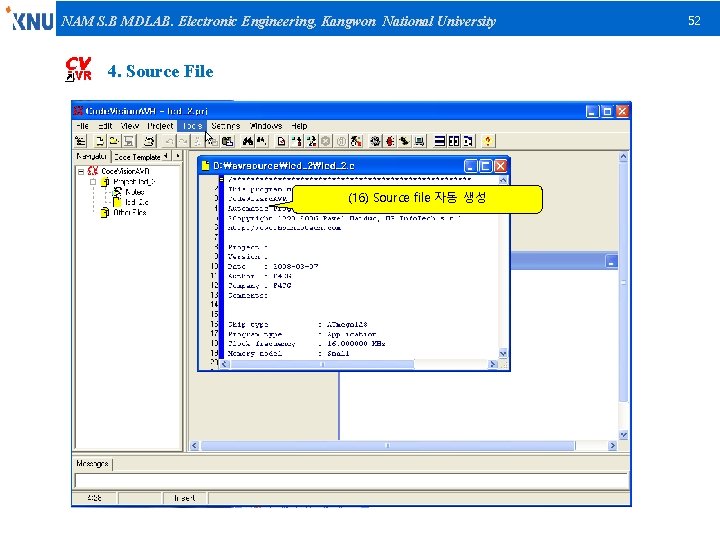Click the first toolbar icon (new file)
Viewport: 720px width, 540px height.
click(x=81, y=141)
